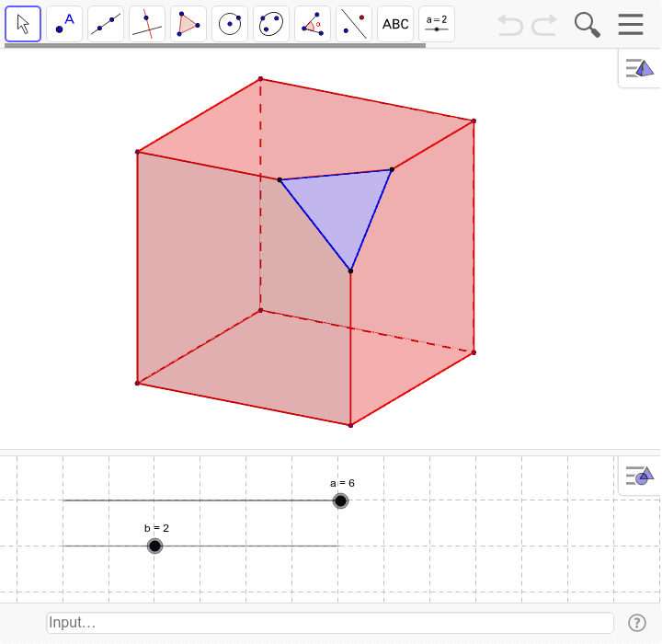662x644 pixels.
Task: Click the slider a handle
Action: pyautogui.click(x=340, y=500)
